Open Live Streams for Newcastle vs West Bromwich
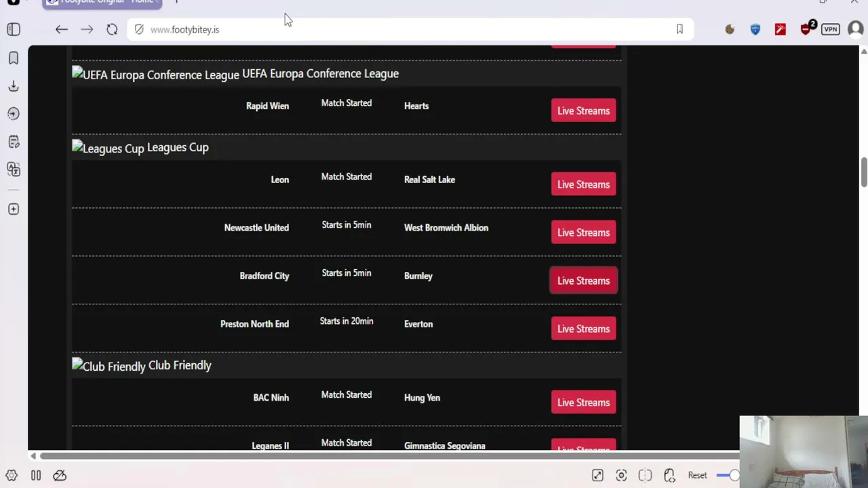 point(583,232)
